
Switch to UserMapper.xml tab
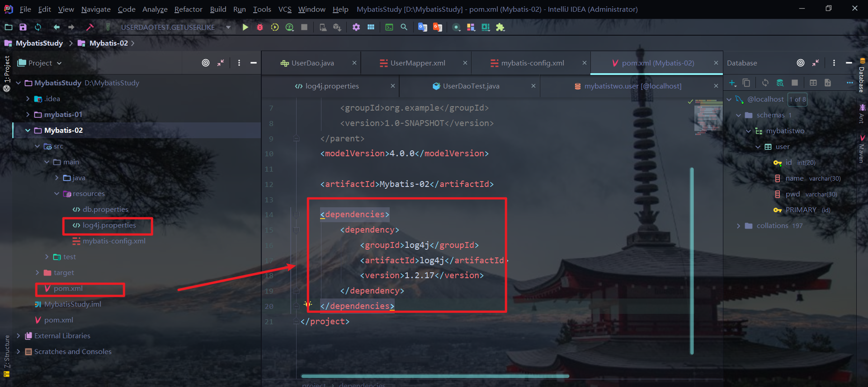[418, 63]
